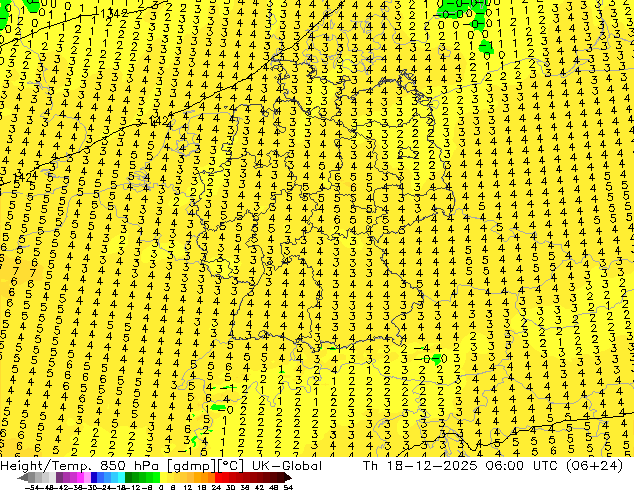The image size is (634, 490).
Task: Pick the dark purple swatch in temperature legend
Action: click(x=59, y=477)
